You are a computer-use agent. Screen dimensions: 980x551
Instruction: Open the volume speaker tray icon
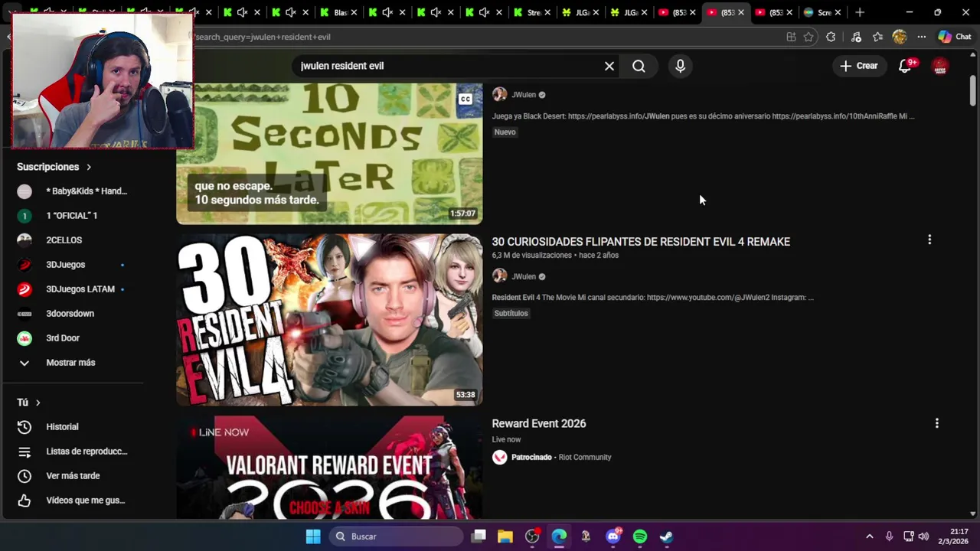pos(923,536)
